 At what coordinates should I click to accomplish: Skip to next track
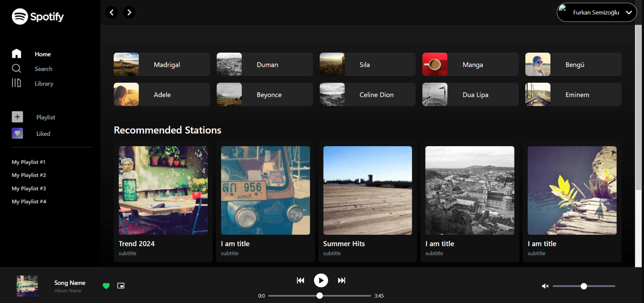[x=341, y=280]
